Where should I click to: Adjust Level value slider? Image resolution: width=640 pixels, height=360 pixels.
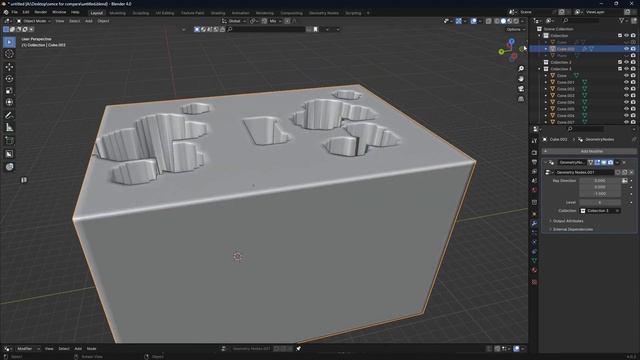pos(600,202)
